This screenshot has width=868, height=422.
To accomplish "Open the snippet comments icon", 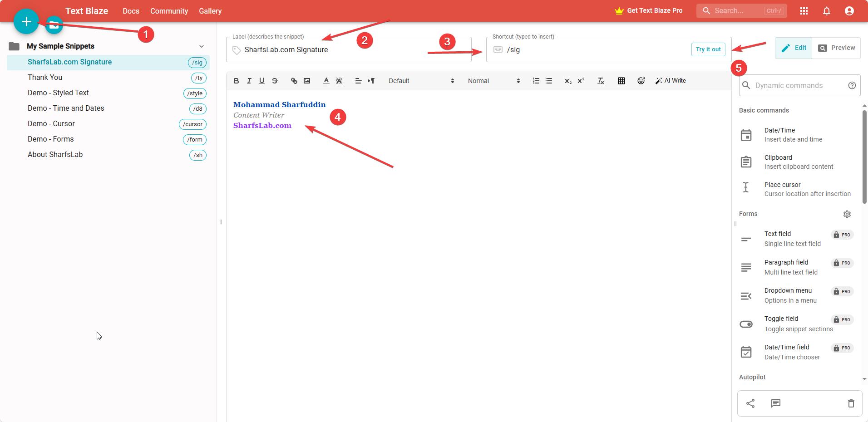I will [776, 403].
